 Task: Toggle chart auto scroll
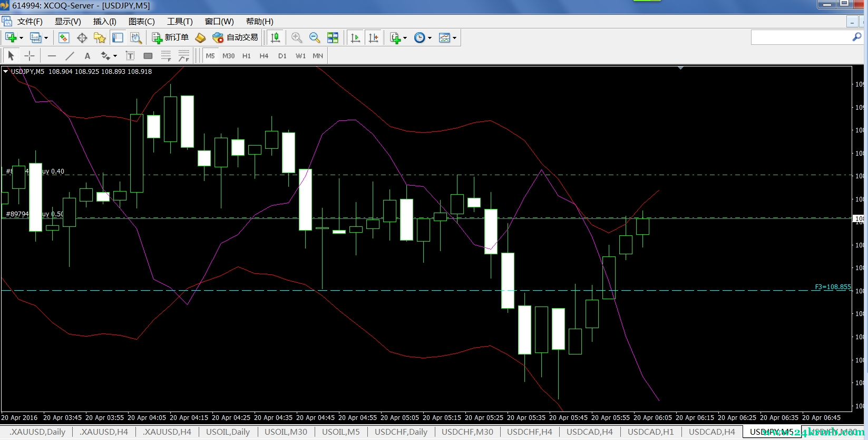[x=355, y=37]
